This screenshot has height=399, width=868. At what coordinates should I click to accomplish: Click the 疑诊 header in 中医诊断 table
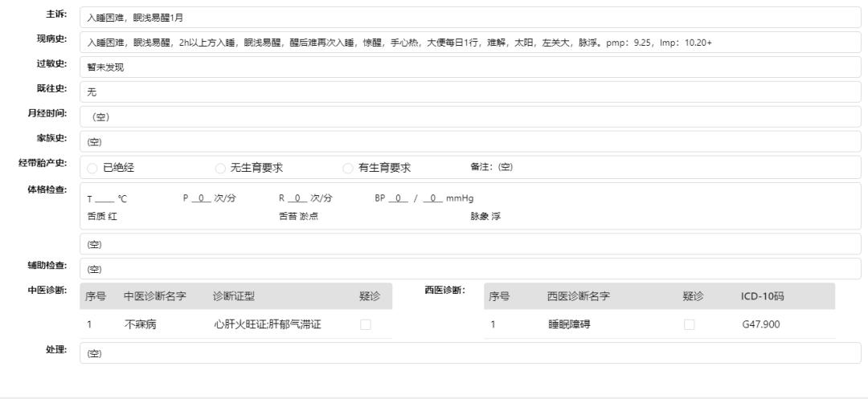coord(370,296)
